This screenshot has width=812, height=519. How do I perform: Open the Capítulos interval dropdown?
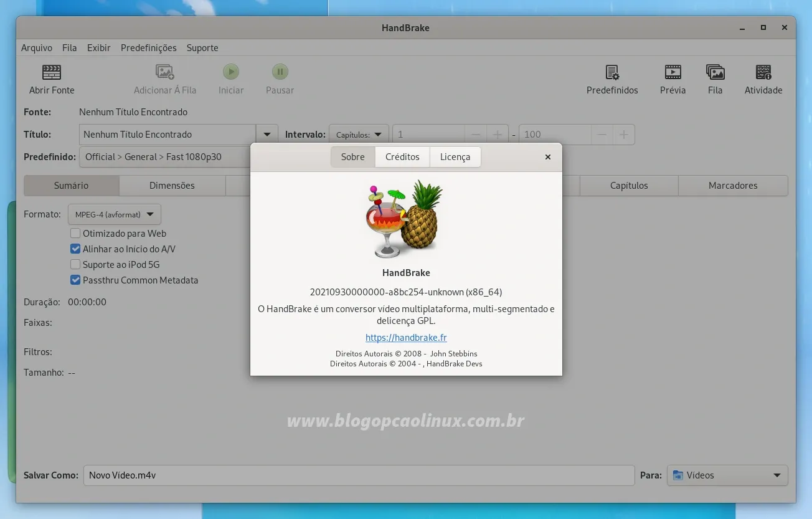pyautogui.click(x=359, y=135)
